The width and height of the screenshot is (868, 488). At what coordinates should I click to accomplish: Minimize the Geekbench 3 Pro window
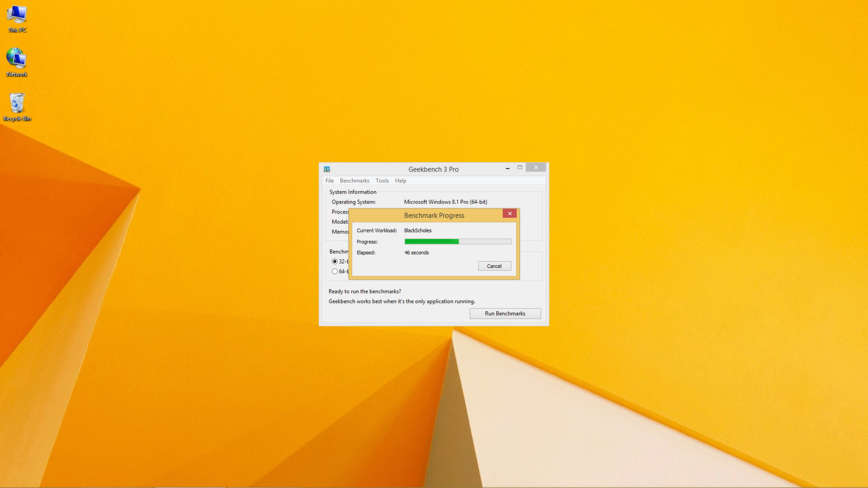pyautogui.click(x=507, y=168)
